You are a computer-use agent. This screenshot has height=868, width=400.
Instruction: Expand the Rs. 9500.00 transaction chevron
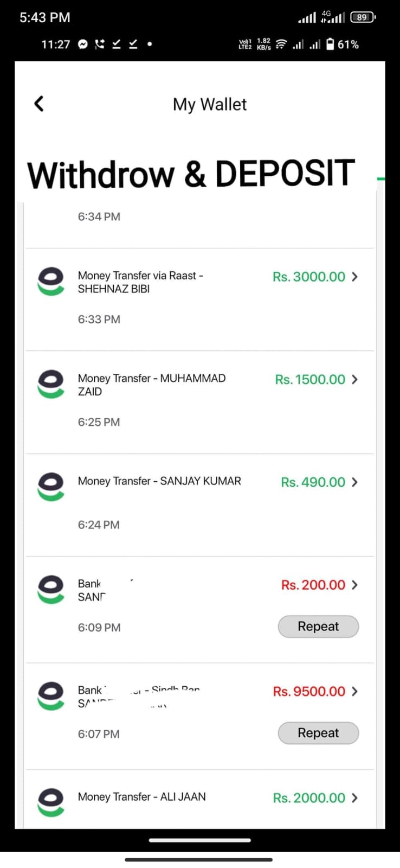pyautogui.click(x=354, y=691)
